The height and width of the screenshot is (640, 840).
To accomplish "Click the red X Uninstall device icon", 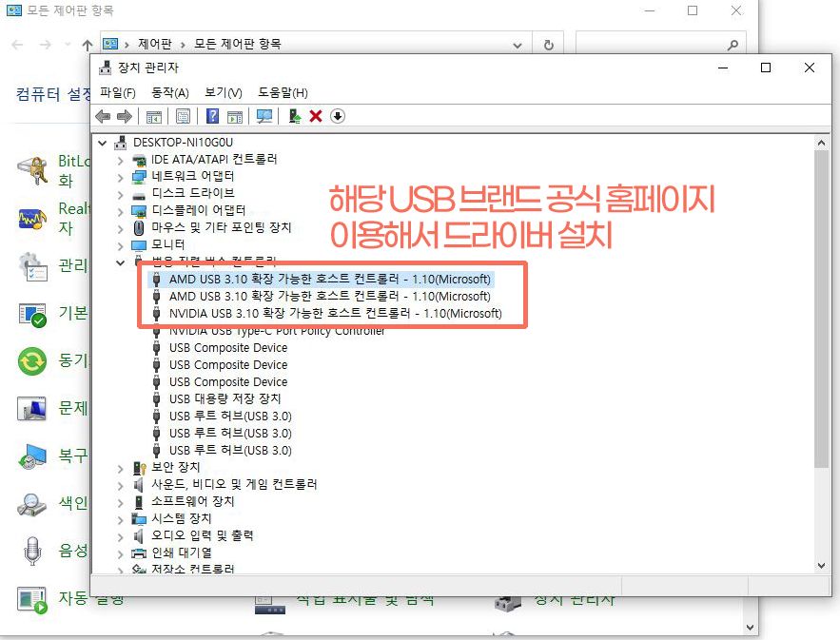I will pyautogui.click(x=314, y=116).
